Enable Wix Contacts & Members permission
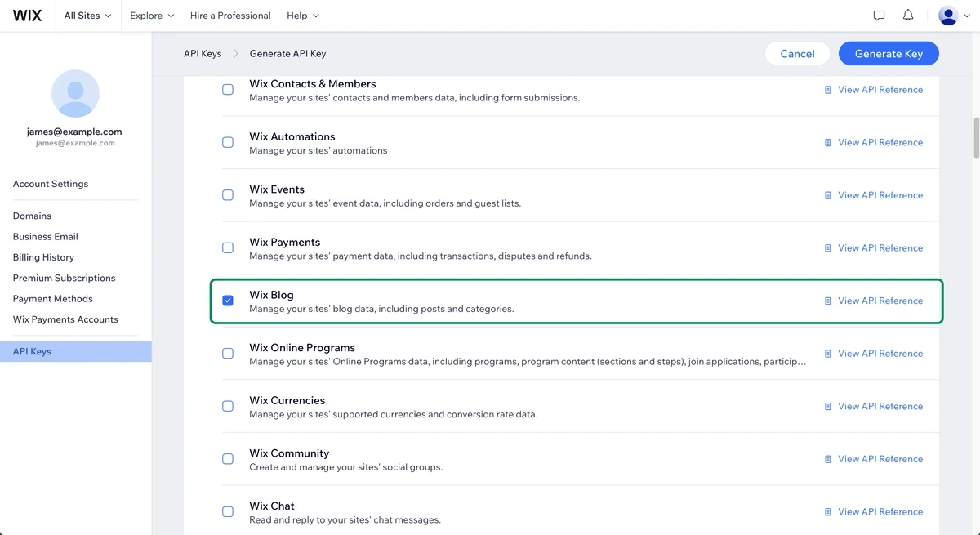Image resolution: width=980 pixels, height=535 pixels. pos(228,90)
